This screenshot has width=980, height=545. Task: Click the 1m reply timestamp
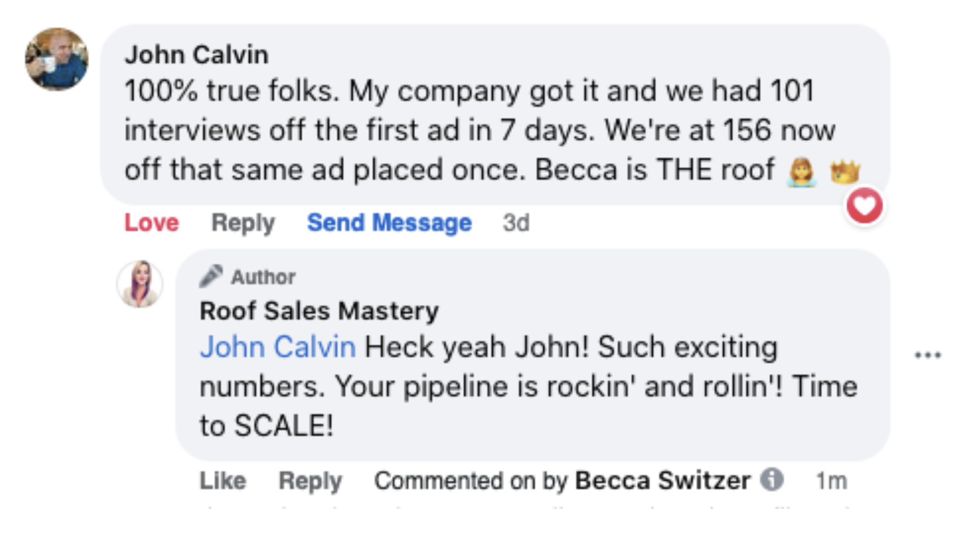[831, 481]
